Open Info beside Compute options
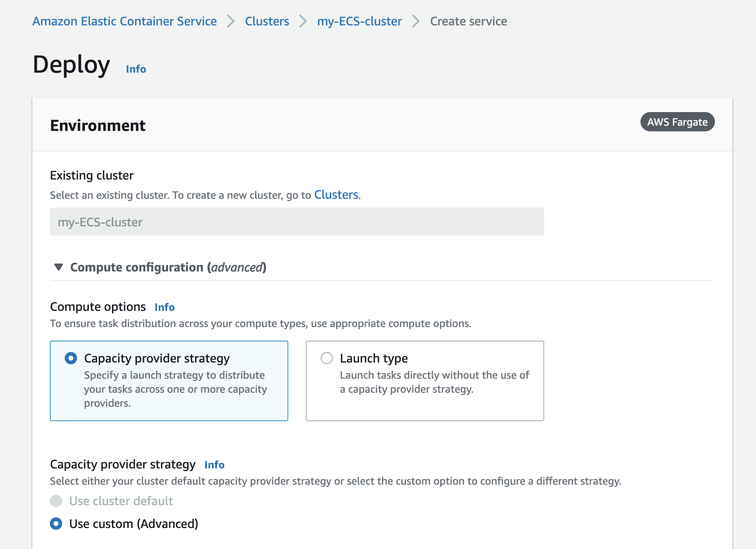This screenshot has width=756, height=549. coord(164,307)
